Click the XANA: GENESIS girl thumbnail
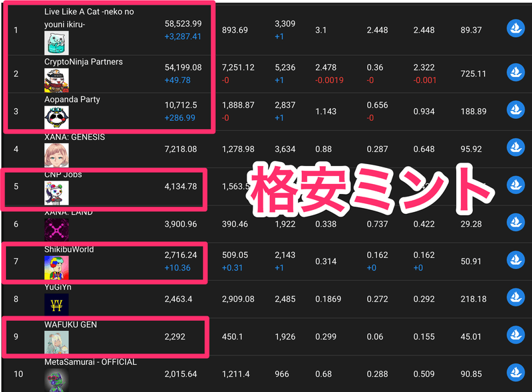This screenshot has width=532, height=392. point(57,155)
